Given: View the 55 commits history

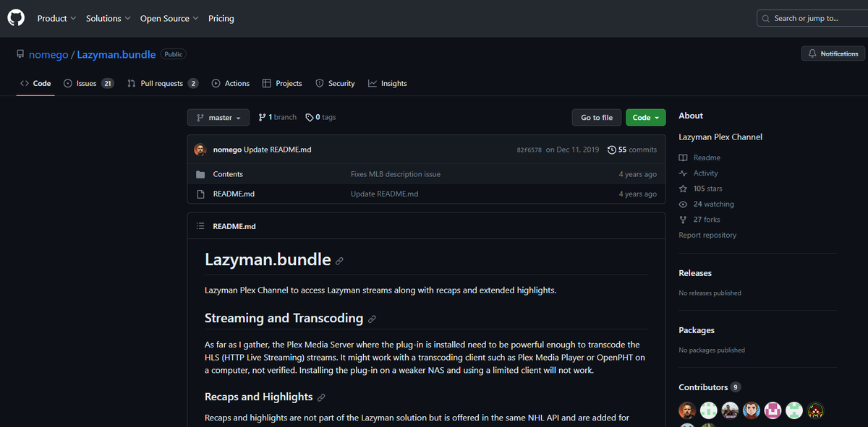Looking at the screenshot, I should point(632,150).
